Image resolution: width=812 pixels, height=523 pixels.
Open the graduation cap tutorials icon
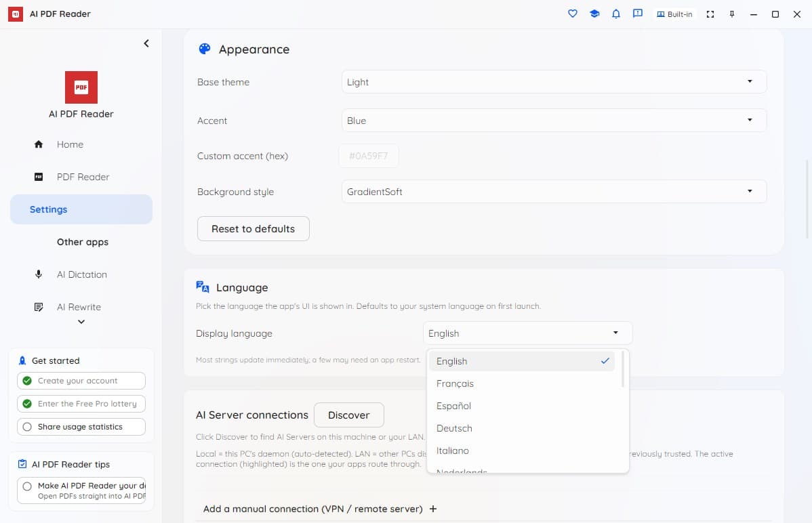point(594,14)
